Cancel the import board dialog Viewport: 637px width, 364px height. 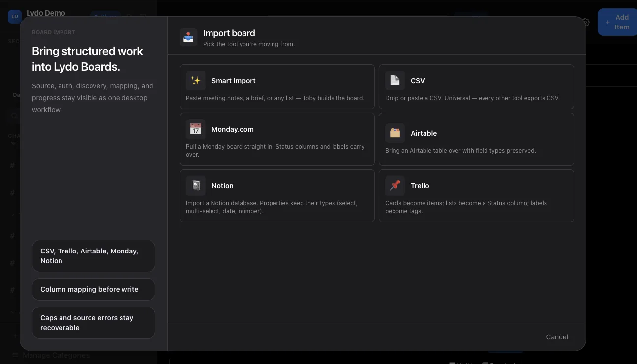(x=557, y=337)
